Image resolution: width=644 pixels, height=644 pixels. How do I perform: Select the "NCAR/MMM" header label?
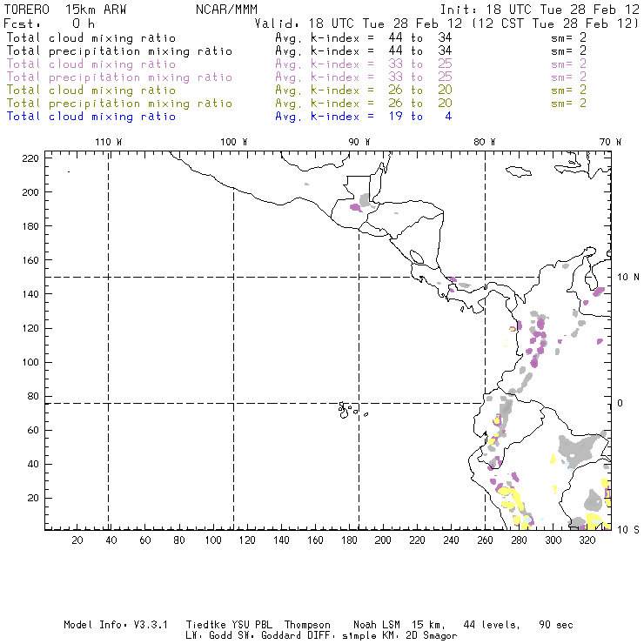pyautogui.click(x=226, y=10)
